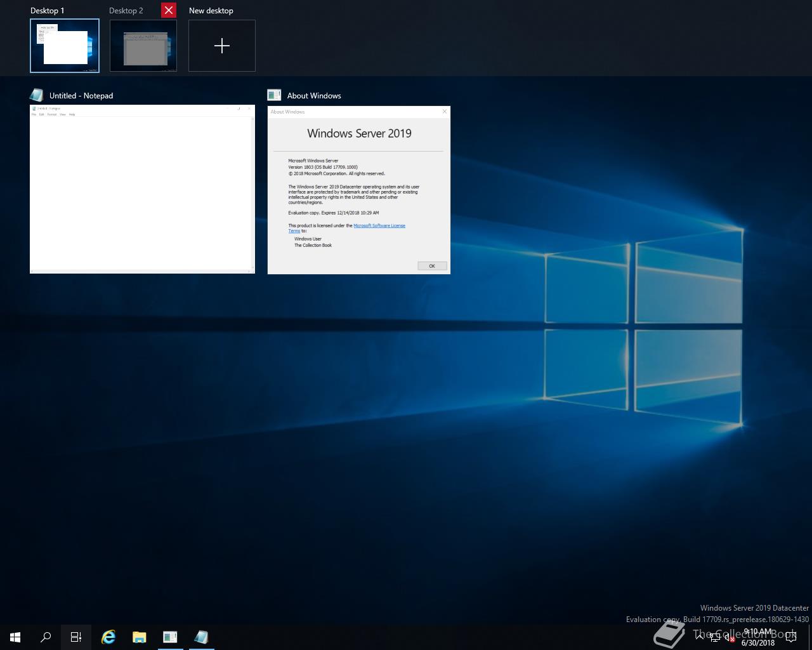Open Action Center notifications icon
812x650 pixels.
pos(790,637)
